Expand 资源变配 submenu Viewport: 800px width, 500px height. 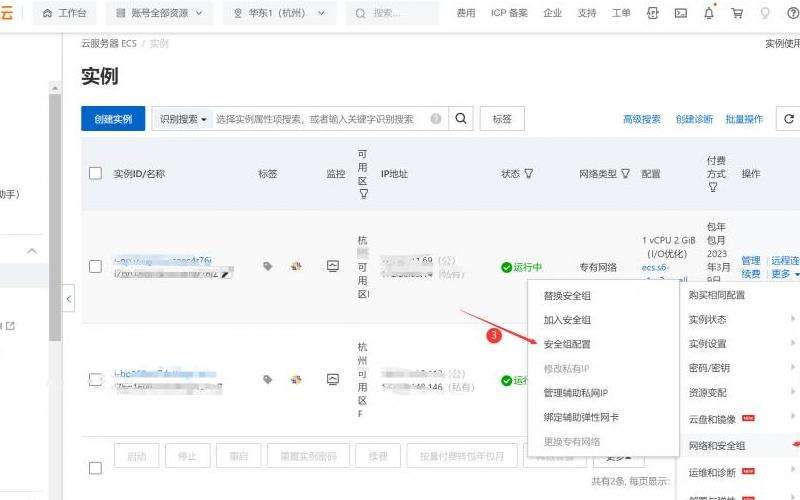pyautogui.click(x=741, y=392)
